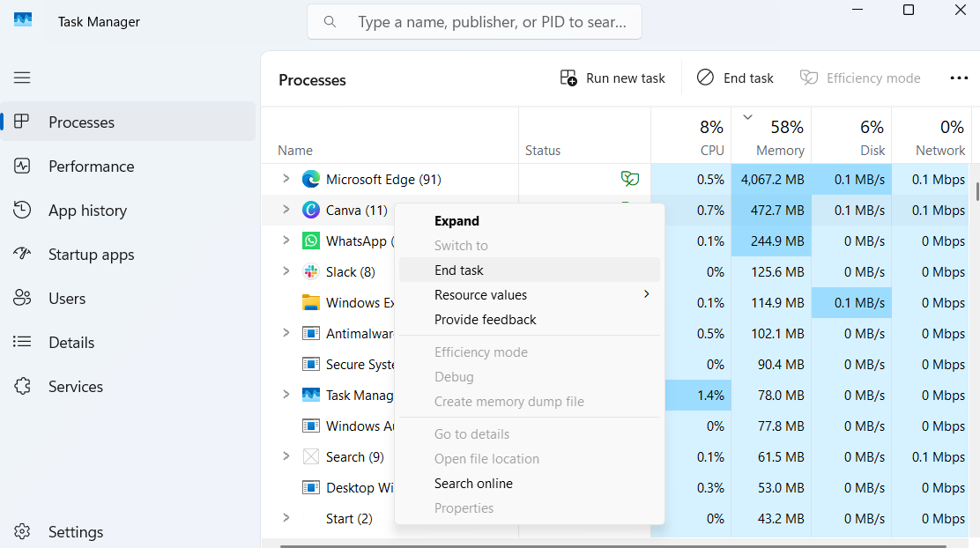Open the Performance page icon
This screenshot has width=980, height=548.
(22, 167)
